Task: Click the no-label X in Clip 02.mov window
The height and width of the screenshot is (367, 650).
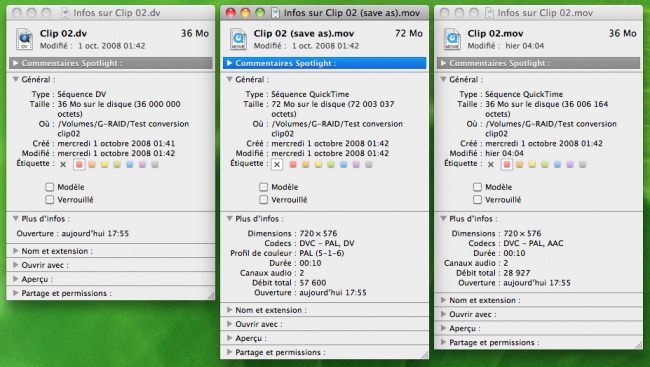Action: pos(491,165)
